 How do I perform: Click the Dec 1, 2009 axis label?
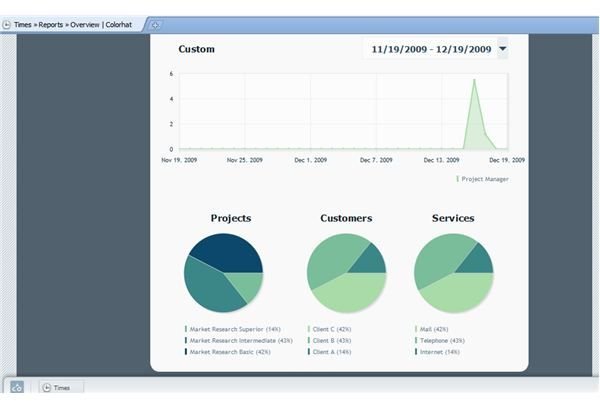click(310, 160)
